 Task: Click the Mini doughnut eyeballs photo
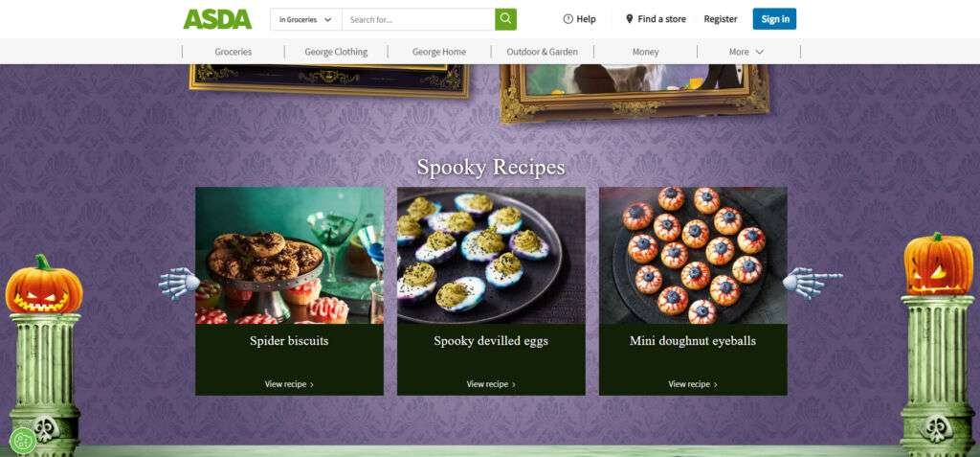click(693, 256)
